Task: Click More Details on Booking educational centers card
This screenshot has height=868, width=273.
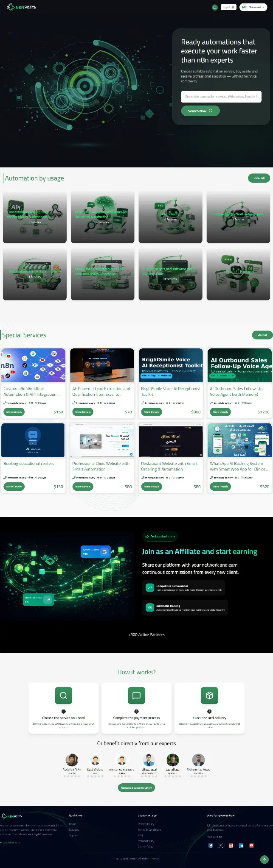Action: (x=14, y=487)
